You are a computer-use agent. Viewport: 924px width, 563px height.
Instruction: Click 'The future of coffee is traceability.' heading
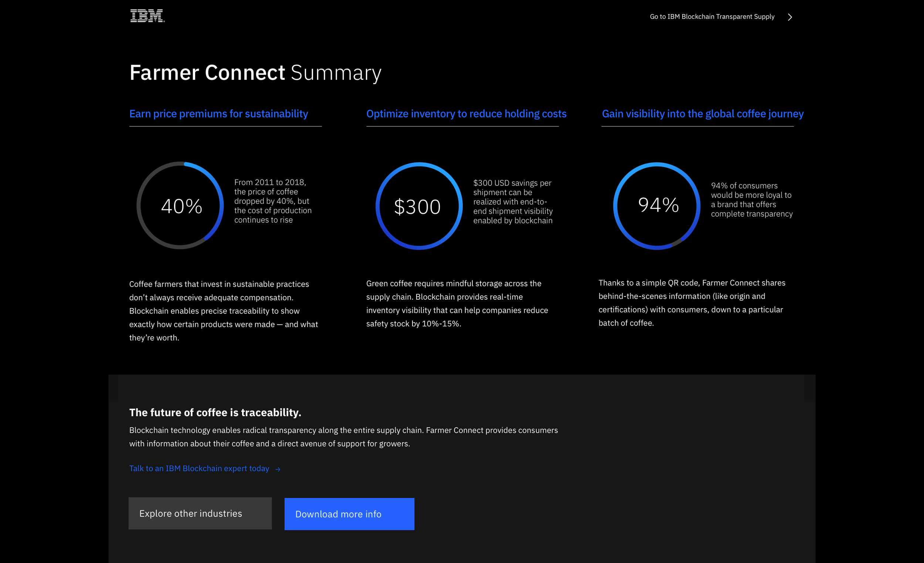(215, 412)
